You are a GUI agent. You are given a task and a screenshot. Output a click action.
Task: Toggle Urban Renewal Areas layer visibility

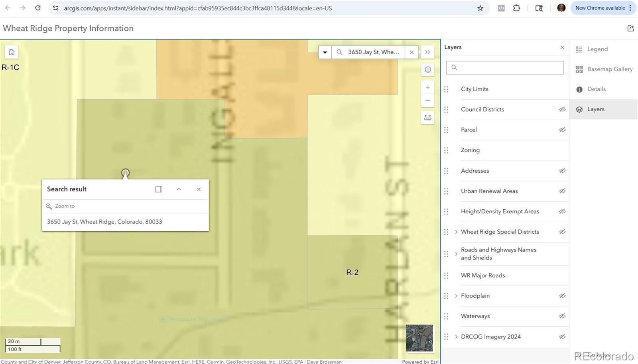(562, 191)
